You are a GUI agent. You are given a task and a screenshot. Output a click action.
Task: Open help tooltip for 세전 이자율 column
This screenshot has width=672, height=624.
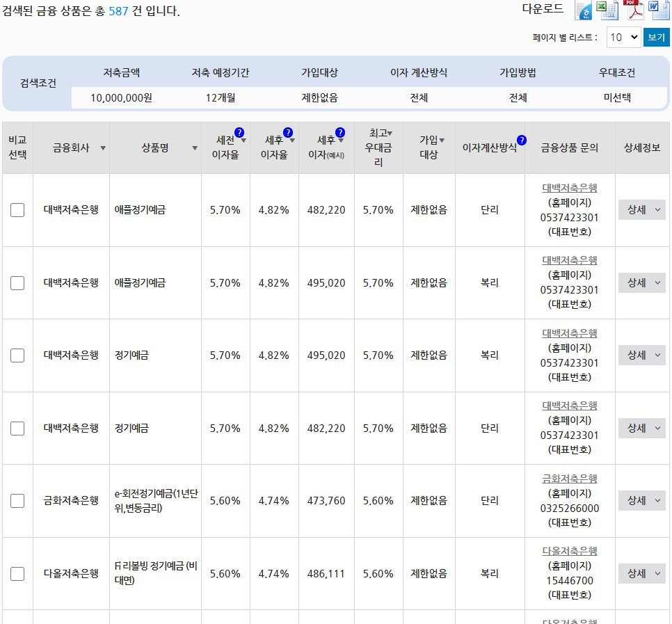point(239,132)
